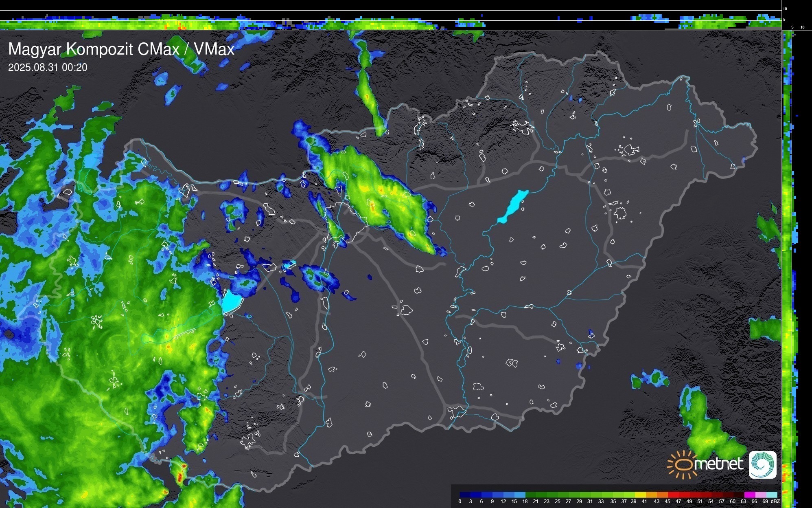
Task: Click the Magyar Kompozit CMax / VMax title
Action: pyautogui.click(x=121, y=49)
